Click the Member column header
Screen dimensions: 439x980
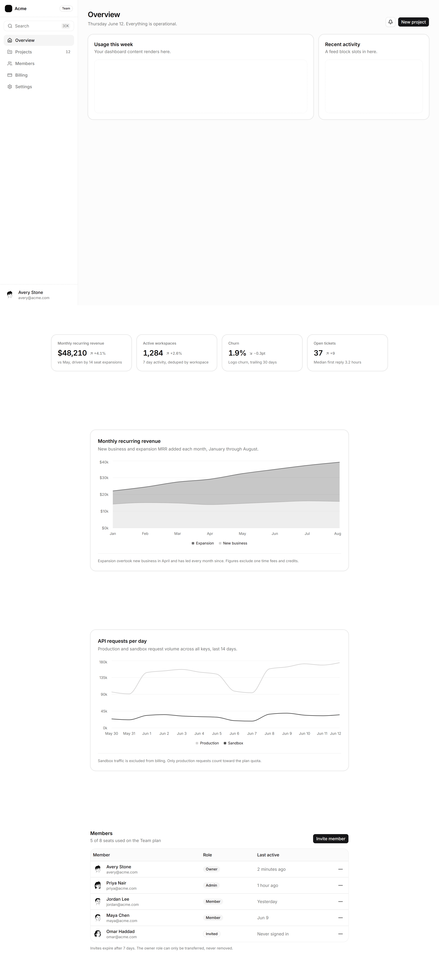coord(102,855)
